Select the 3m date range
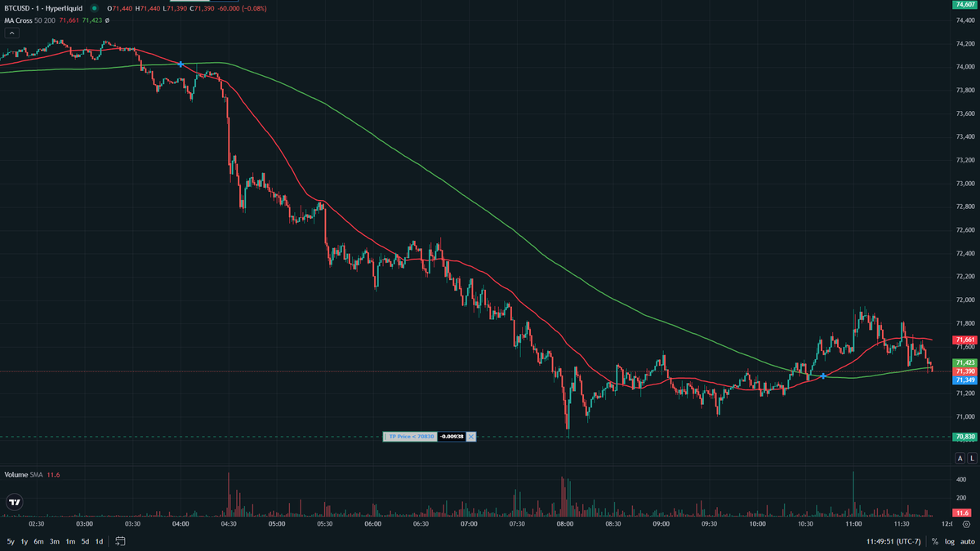Image resolution: width=980 pixels, height=551 pixels. click(54, 541)
